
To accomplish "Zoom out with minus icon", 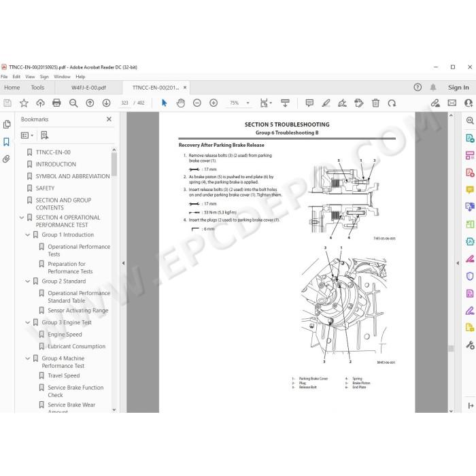I will pos(197,103).
